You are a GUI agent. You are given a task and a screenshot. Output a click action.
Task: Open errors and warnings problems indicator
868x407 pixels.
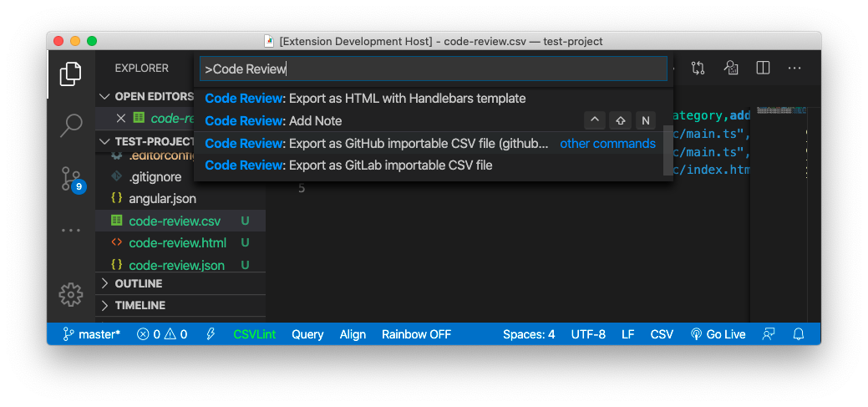(x=162, y=334)
